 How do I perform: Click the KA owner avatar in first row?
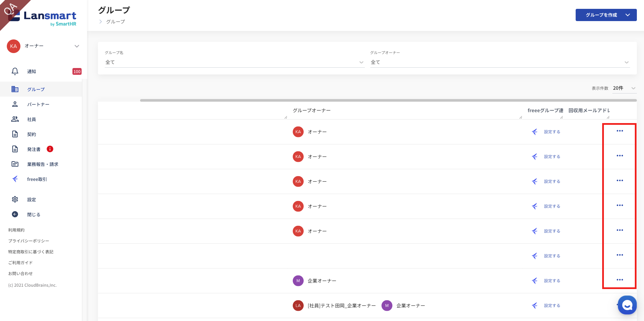tap(298, 132)
